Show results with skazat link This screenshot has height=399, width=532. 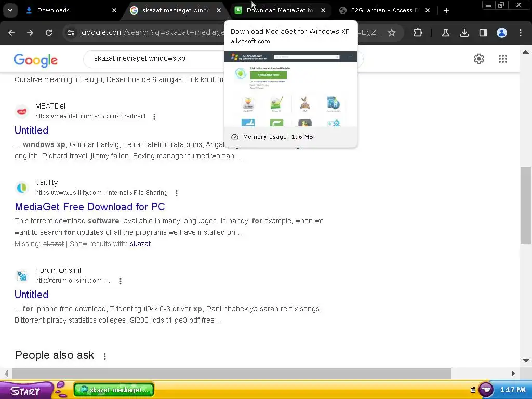tap(140, 244)
